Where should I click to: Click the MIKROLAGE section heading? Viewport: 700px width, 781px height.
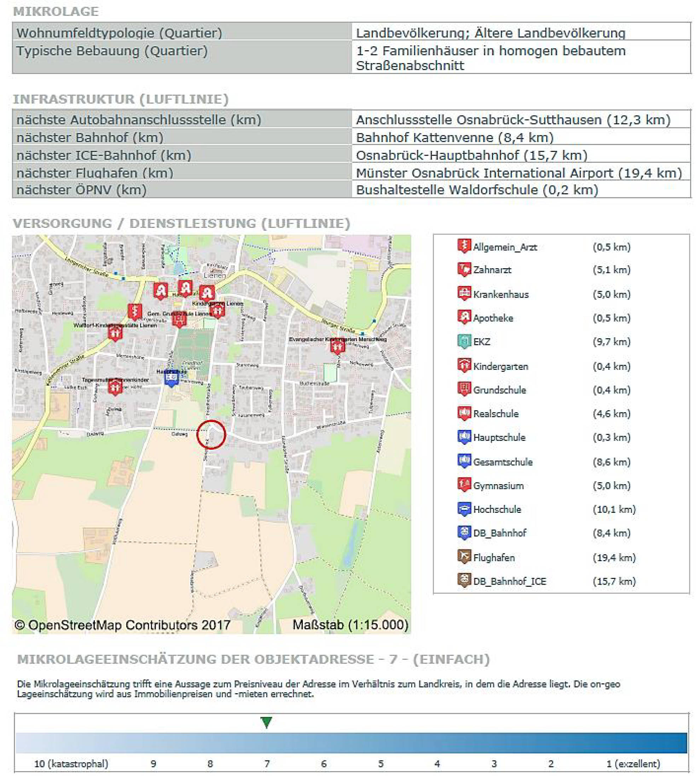[56, 11]
